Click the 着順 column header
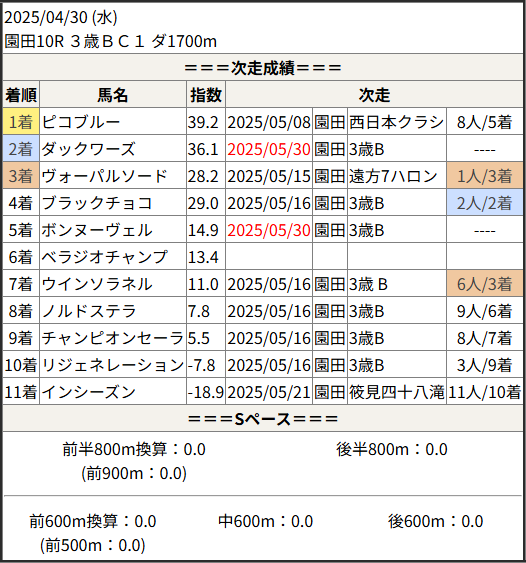This screenshot has width=526, height=563. pyautogui.click(x=21, y=95)
